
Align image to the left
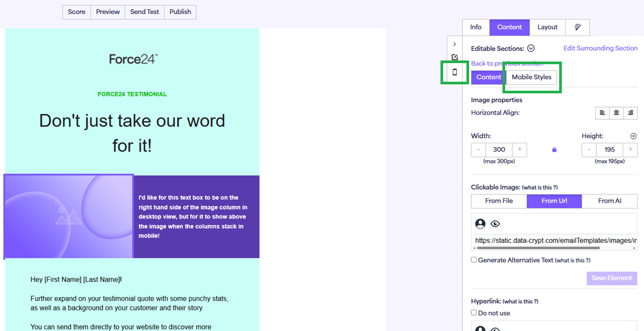[602, 112]
